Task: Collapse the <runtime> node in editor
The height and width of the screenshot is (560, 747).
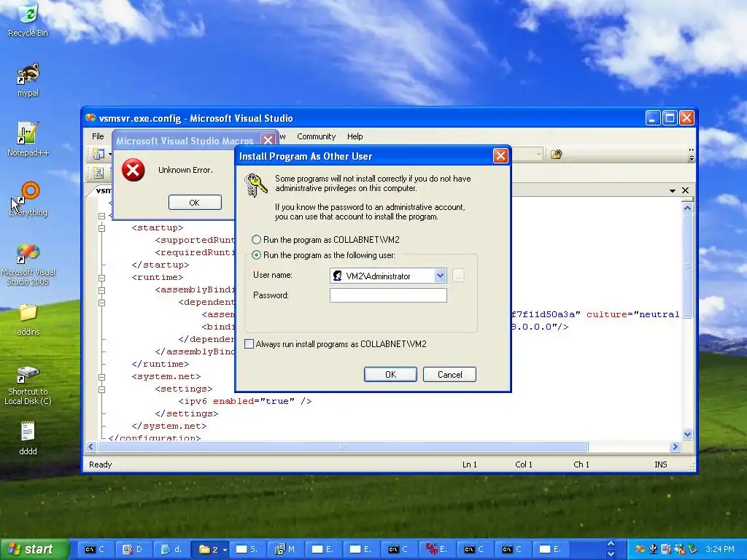Action: tap(101, 278)
